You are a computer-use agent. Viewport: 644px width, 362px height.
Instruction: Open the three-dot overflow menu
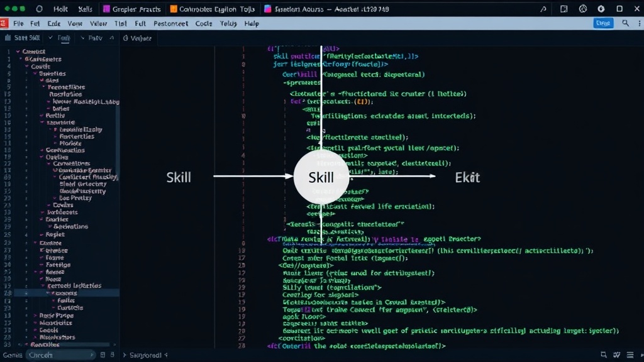coord(640,23)
